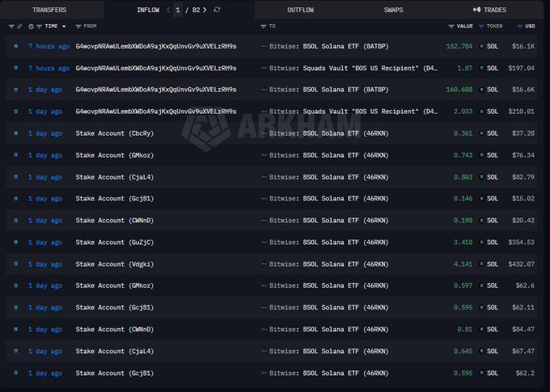
Task: Click the USD amount $62.11
Action: pyautogui.click(x=523, y=307)
